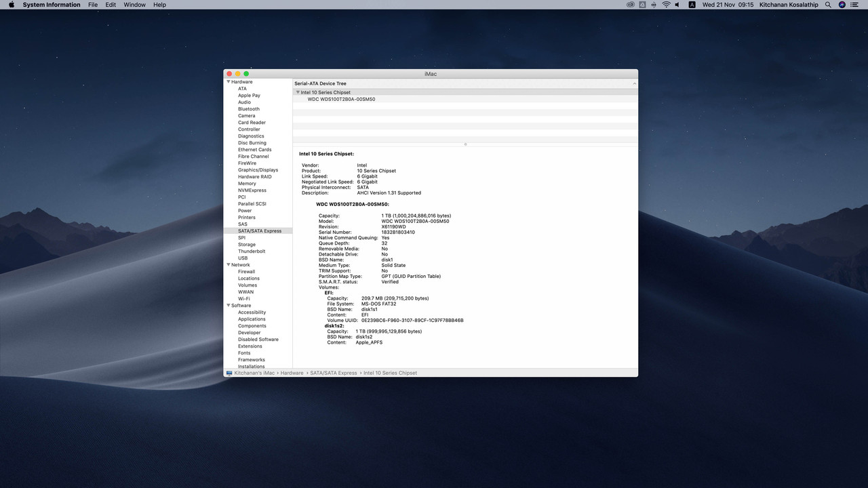
Task: Open the Help menu
Action: 159,5
